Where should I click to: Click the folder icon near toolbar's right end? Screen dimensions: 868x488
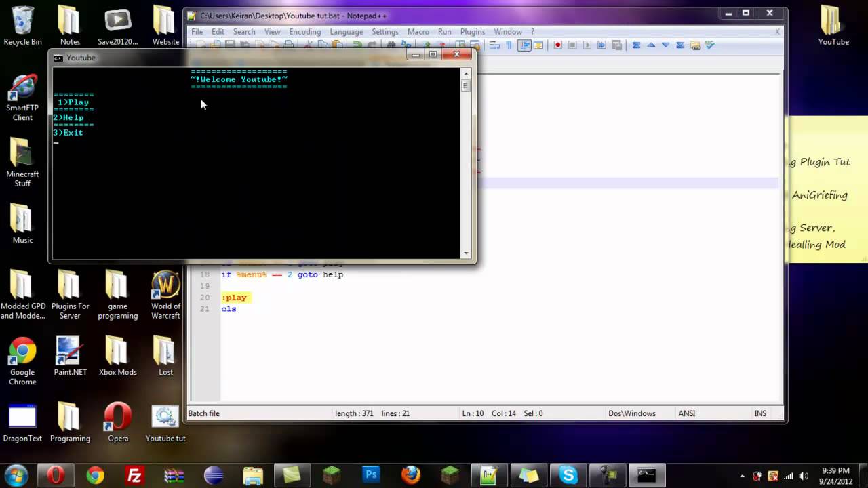(695, 45)
